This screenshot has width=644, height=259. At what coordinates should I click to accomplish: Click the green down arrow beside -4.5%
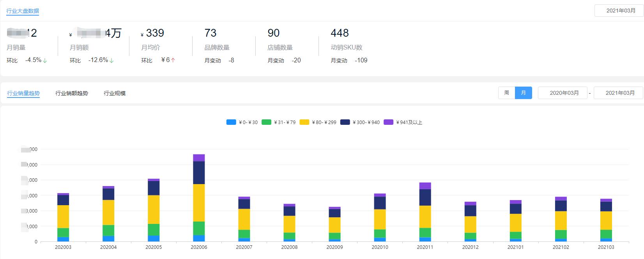(x=45, y=60)
